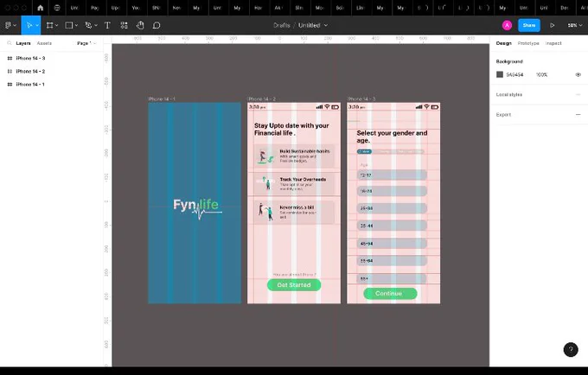Click the Drafts breadcrumb link
588x375 pixels.
click(282, 25)
